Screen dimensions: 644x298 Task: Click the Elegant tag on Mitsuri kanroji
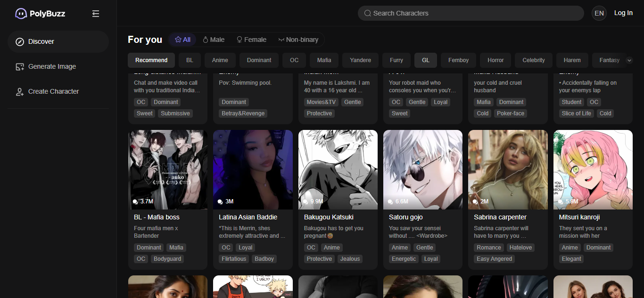point(572,259)
